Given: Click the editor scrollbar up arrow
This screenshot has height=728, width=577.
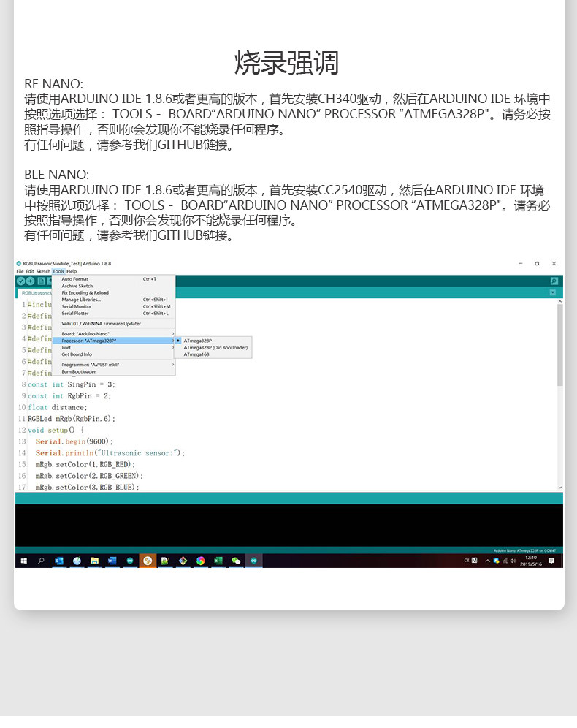Looking at the screenshot, I should [560, 302].
